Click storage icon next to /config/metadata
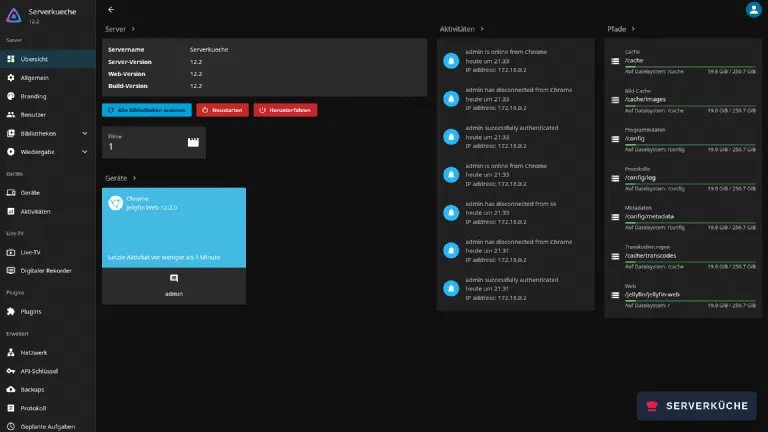This screenshot has width=768, height=432. pos(615,217)
